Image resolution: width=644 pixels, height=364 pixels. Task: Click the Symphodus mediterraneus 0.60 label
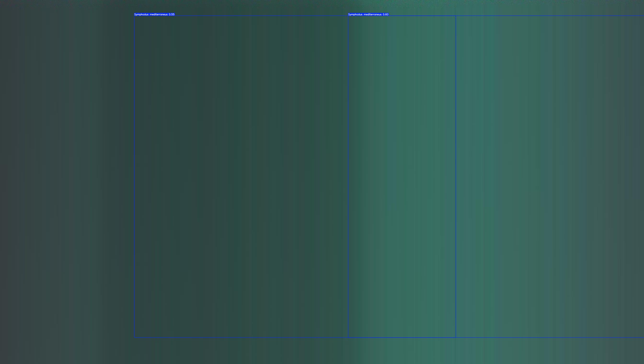pos(368,15)
